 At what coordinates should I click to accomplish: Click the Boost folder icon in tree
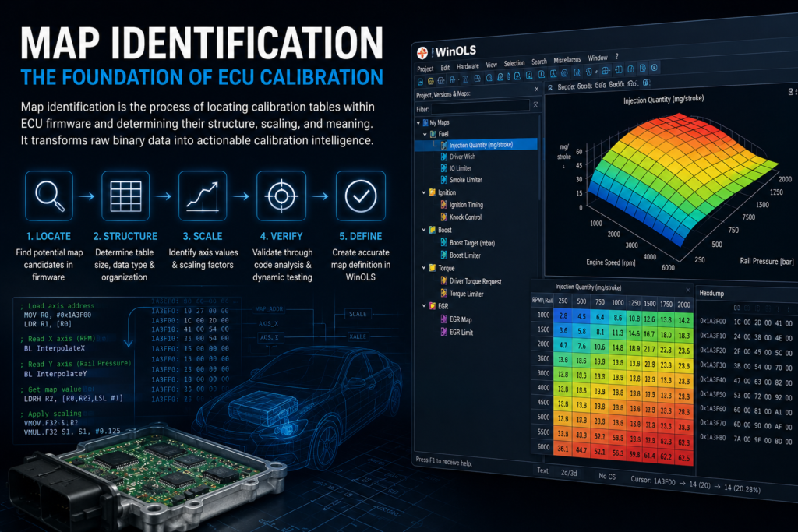[432, 230]
